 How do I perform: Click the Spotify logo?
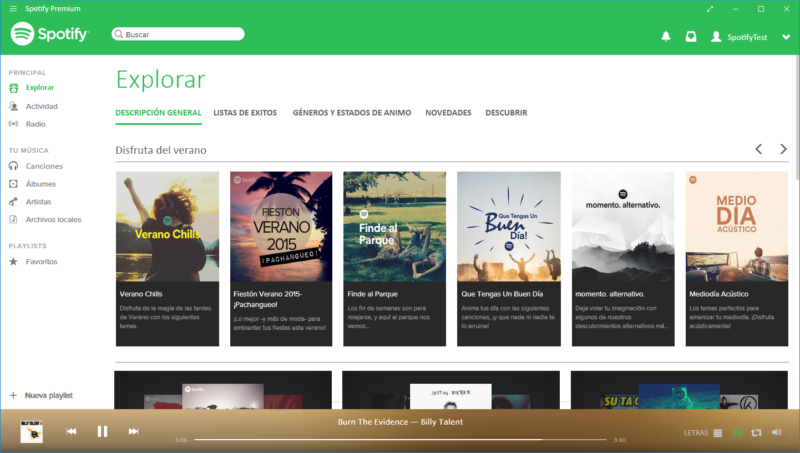[49, 34]
